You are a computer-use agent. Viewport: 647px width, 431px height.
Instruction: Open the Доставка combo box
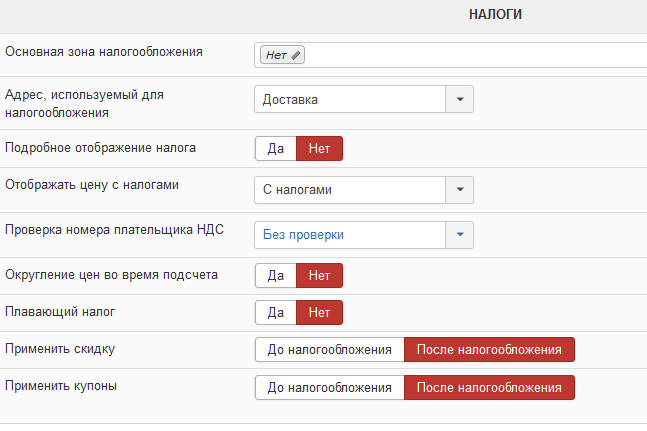point(364,99)
